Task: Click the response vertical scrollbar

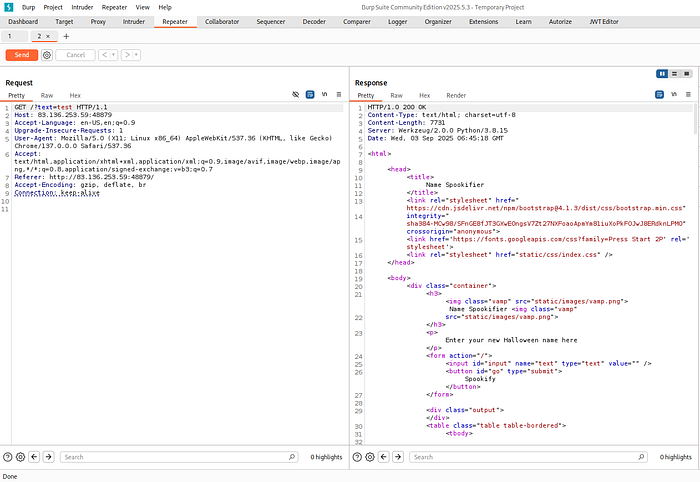Action: [x=696, y=118]
